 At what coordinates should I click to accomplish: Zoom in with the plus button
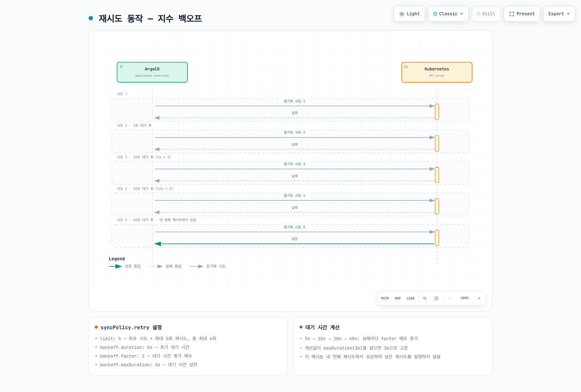(x=479, y=298)
